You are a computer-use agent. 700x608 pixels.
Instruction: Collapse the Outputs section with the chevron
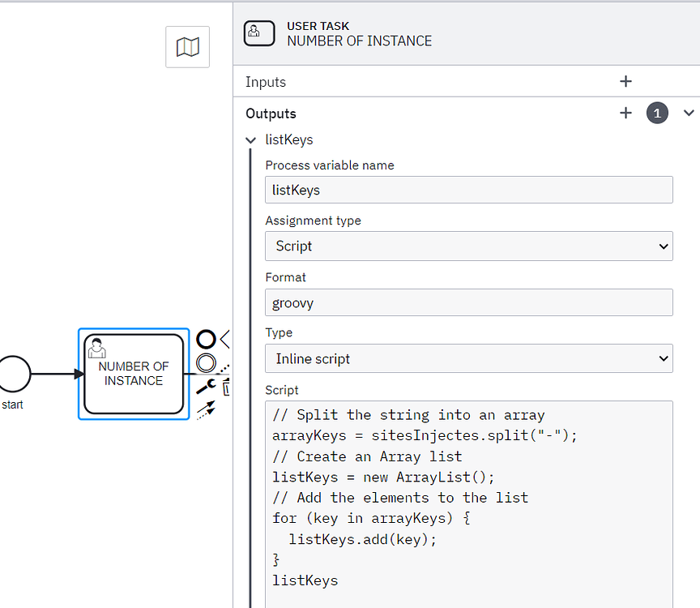point(689,113)
